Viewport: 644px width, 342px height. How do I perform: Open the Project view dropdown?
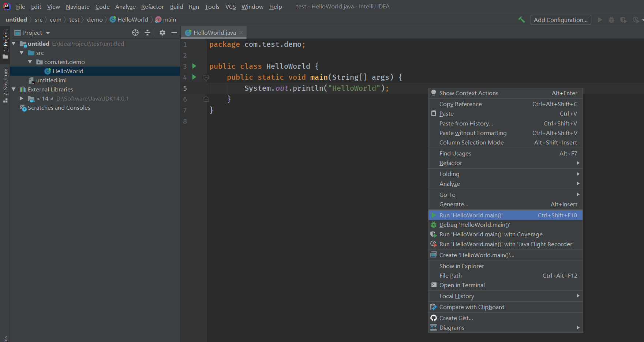coord(48,33)
